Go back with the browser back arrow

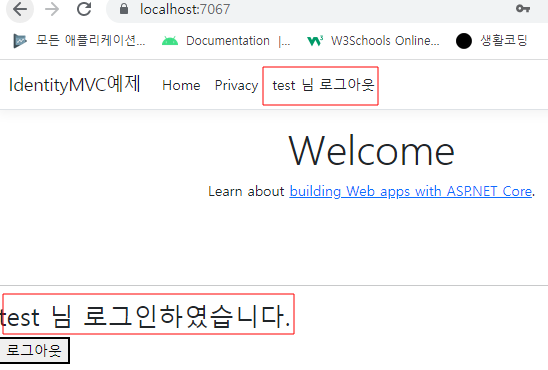20,9
